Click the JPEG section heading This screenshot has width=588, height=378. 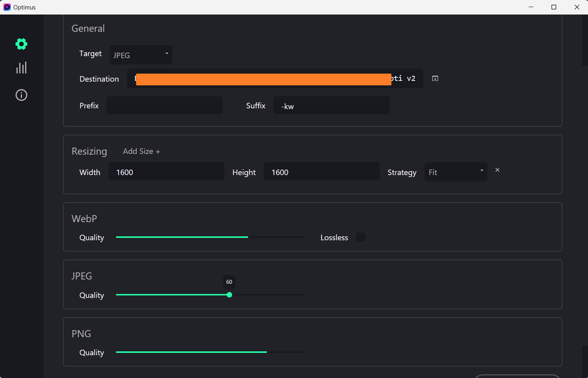[82, 276]
